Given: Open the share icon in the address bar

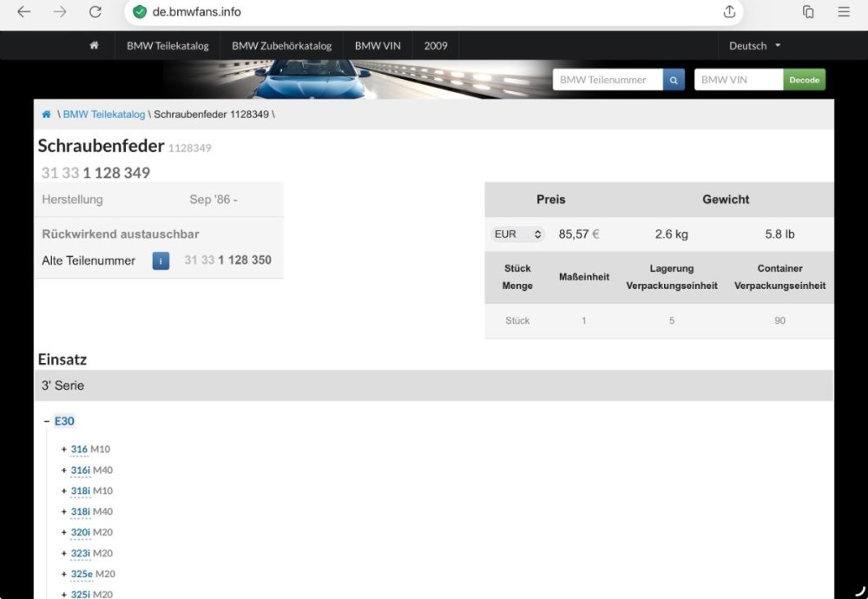Looking at the screenshot, I should tap(730, 11).
